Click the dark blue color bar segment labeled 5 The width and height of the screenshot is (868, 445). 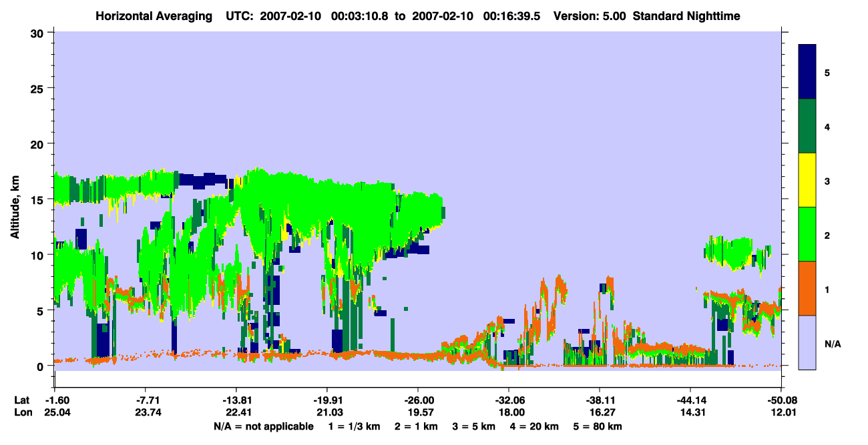807,72
